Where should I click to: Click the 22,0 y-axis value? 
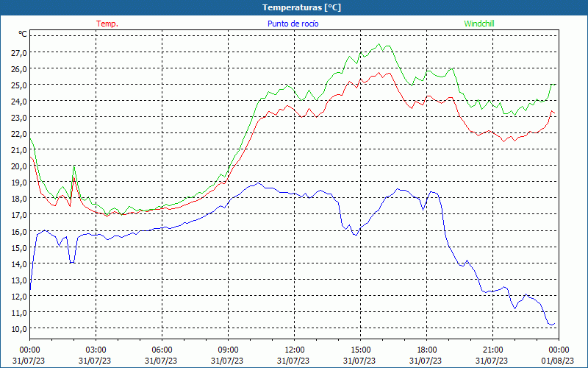coord(19,134)
